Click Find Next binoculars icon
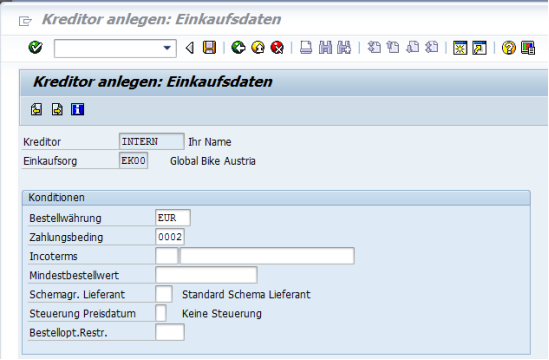This screenshot has width=549, height=360. [x=344, y=47]
